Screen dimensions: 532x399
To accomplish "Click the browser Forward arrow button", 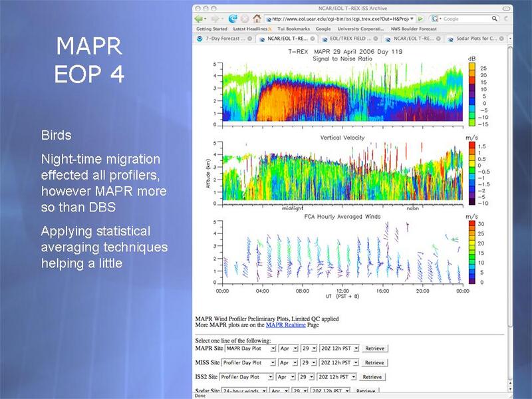I will click(215, 19).
